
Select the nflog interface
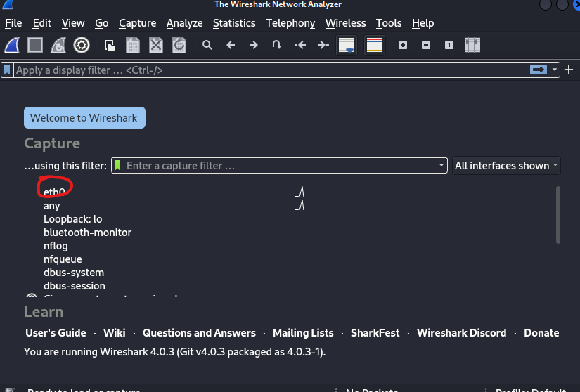click(56, 246)
